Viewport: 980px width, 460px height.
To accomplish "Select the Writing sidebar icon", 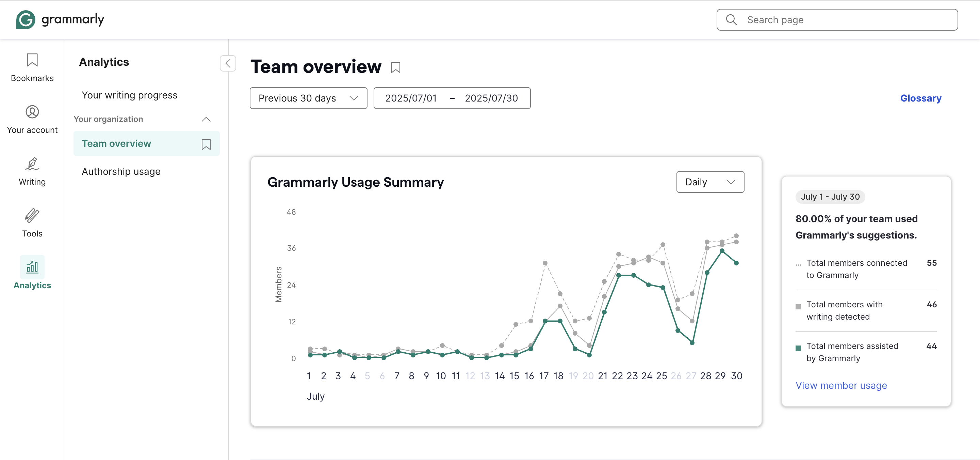I will 32,171.
